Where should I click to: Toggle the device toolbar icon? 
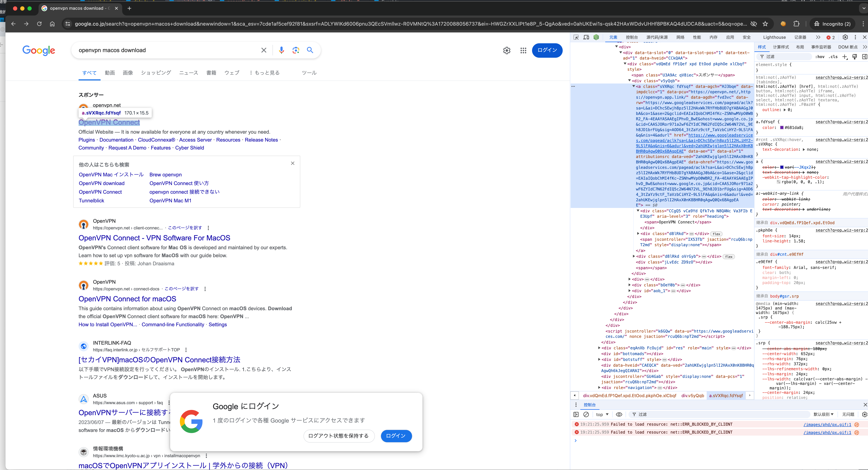(x=586, y=38)
